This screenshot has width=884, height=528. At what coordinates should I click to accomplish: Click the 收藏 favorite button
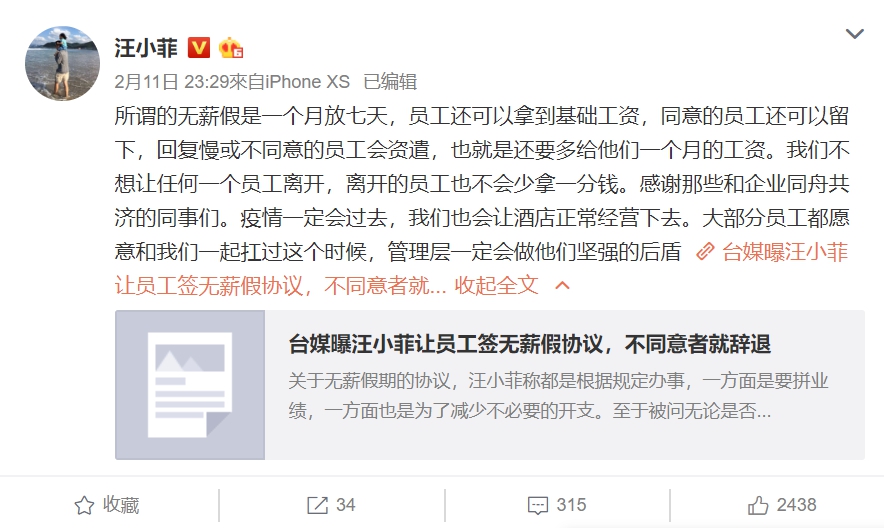[107, 505]
